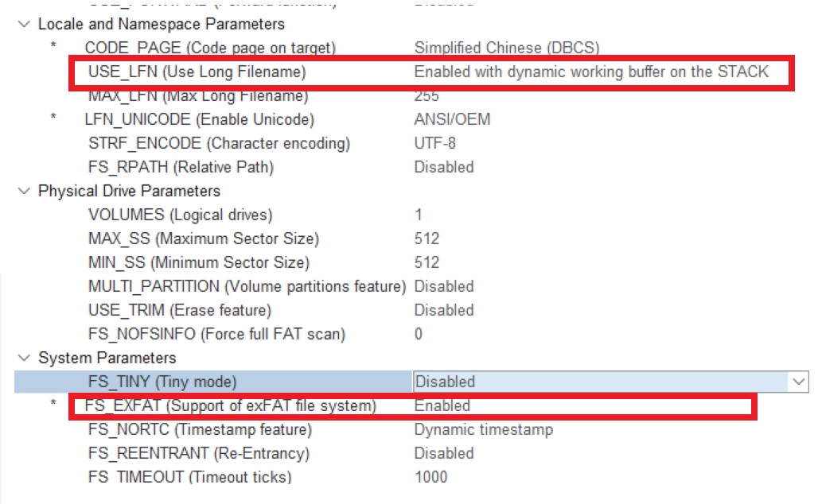Image resolution: width=818 pixels, height=504 pixels.
Task: Edit the MIN_SS sector size value
Action: point(427,263)
